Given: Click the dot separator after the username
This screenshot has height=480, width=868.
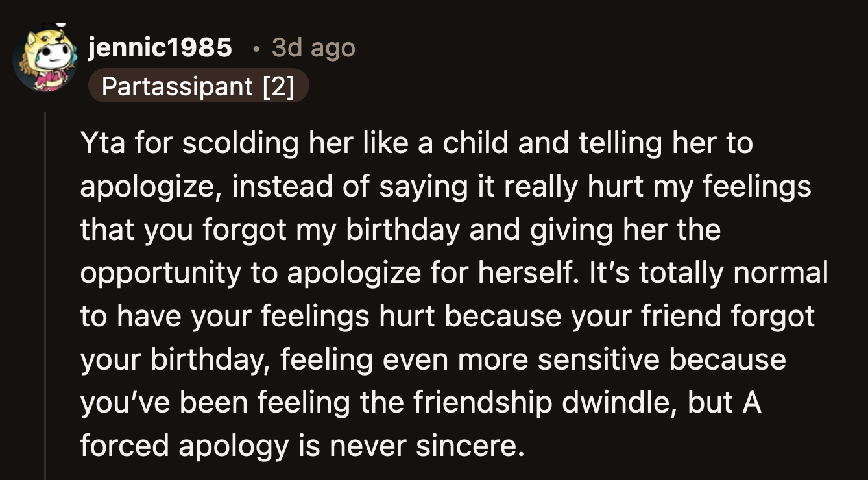Looking at the screenshot, I should pyautogui.click(x=256, y=47).
